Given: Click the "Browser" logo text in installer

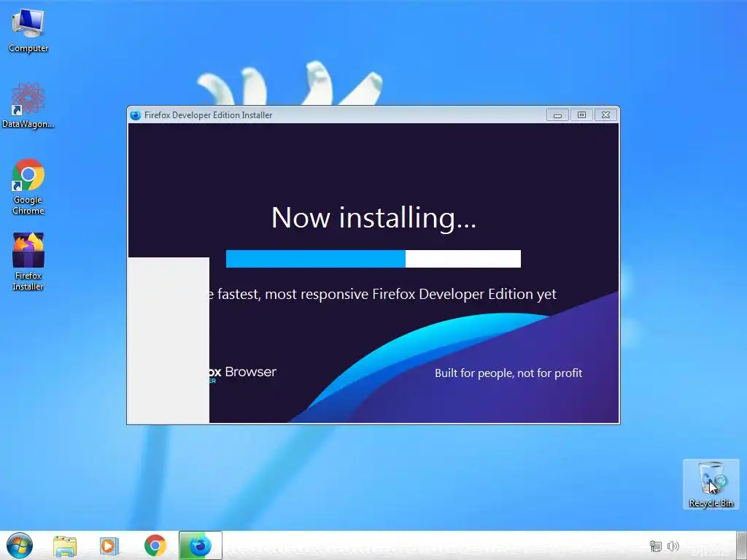Looking at the screenshot, I should (251, 372).
